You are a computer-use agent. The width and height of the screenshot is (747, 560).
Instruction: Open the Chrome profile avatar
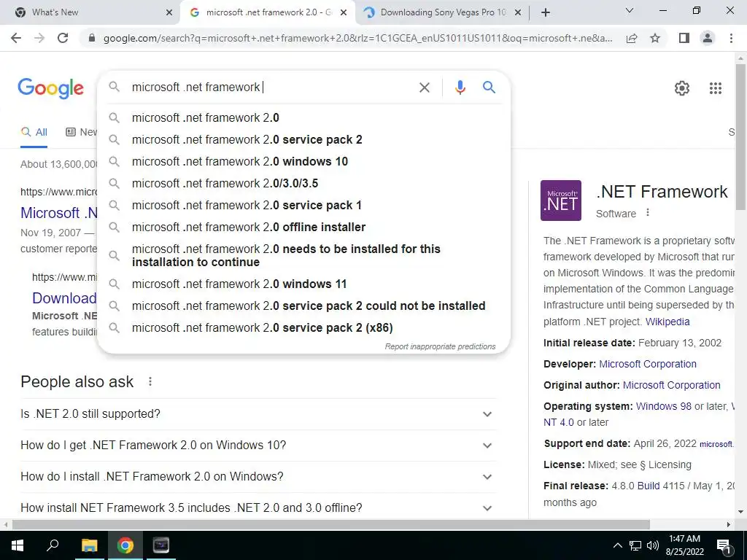[x=708, y=38]
